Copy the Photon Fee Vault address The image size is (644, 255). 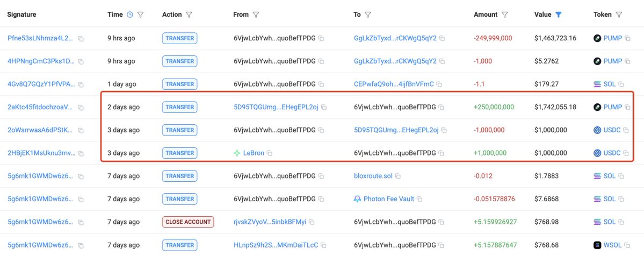(x=419, y=199)
